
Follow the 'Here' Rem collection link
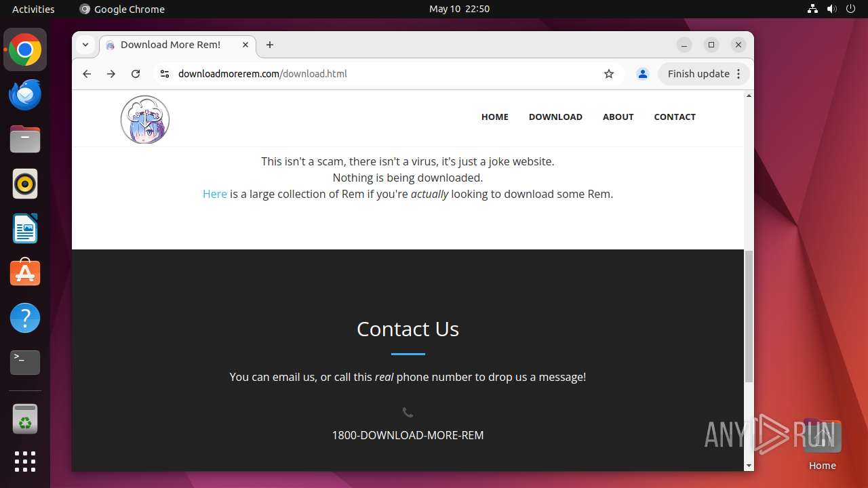coord(215,194)
